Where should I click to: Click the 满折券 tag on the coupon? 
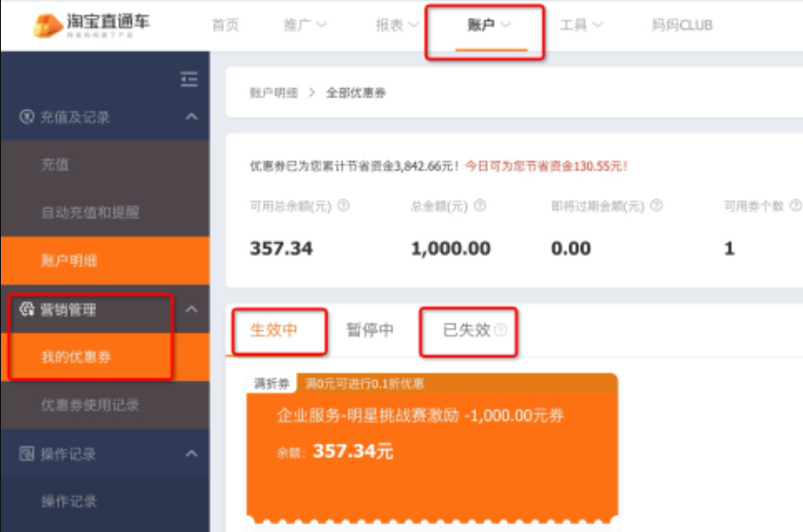pyautogui.click(x=271, y=383)
